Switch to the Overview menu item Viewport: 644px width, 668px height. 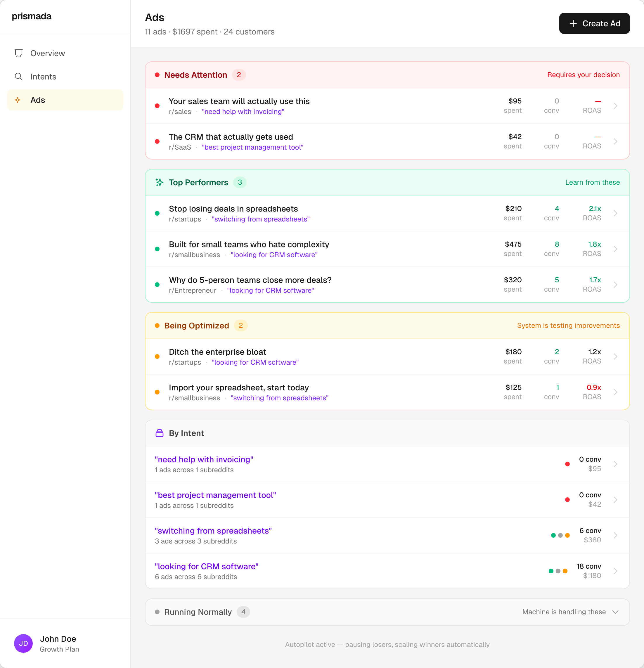click(47, 53)
